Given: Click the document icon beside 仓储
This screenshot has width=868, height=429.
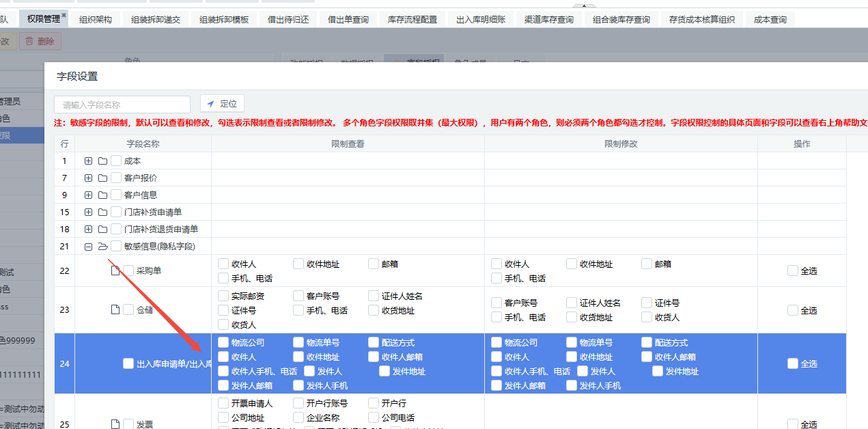Looking at the screenshot, I should click(x=115, y=310).
